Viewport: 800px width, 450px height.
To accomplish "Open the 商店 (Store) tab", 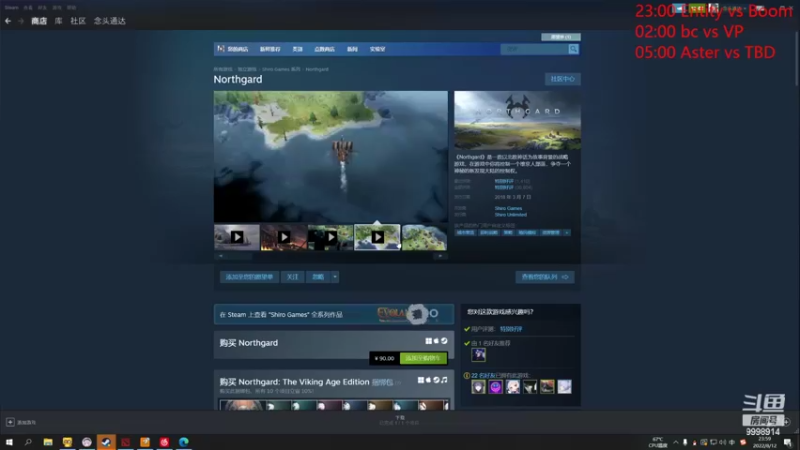I will (39, 21).
